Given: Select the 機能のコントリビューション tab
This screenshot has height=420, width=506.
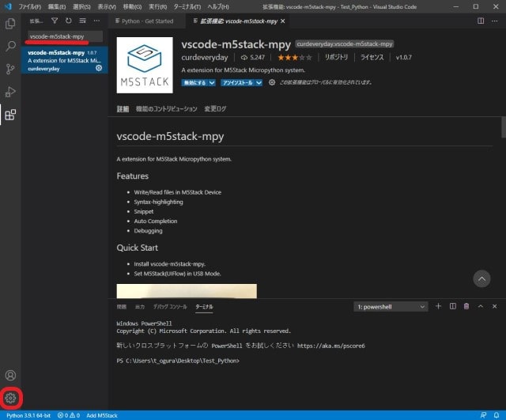Looking at the screenshot, I should pyautogui.click(x=167, y=109).
